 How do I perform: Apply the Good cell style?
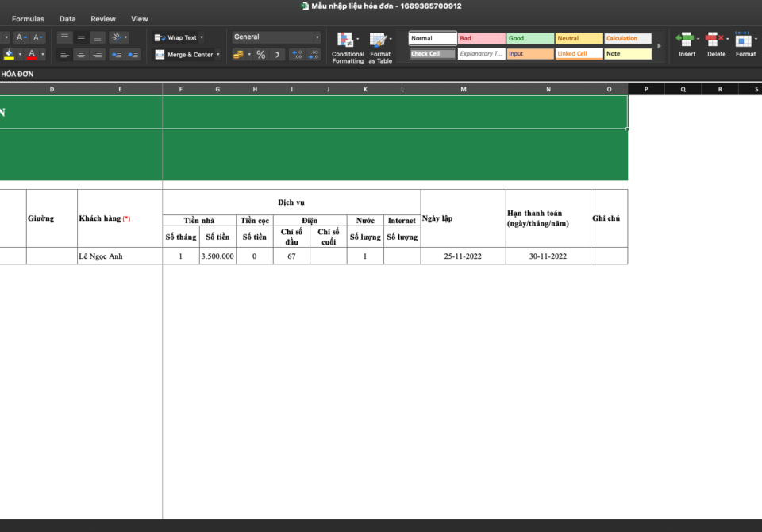530,38
